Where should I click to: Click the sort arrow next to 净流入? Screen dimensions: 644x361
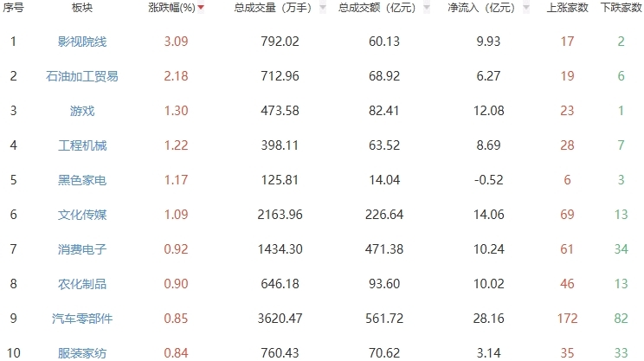click(525, 8)
